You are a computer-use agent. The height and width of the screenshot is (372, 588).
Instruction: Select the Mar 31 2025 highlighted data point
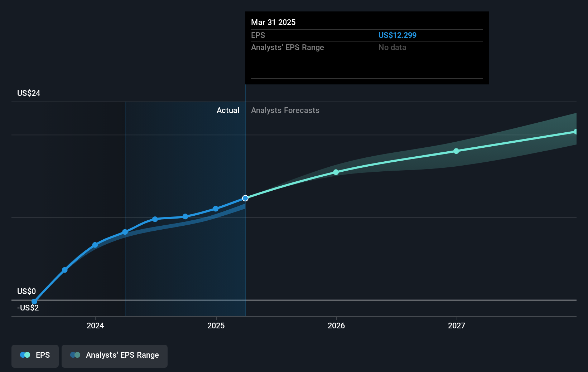[x=245, y=198]
